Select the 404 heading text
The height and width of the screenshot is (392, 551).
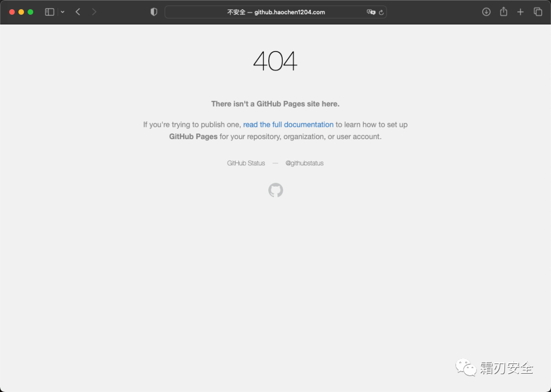point(275,61)
